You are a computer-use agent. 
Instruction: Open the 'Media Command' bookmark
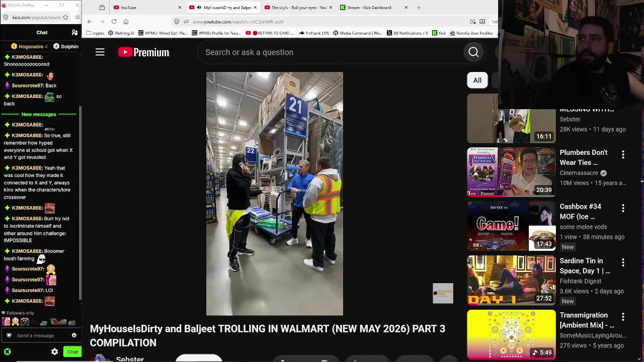[358, 33]
